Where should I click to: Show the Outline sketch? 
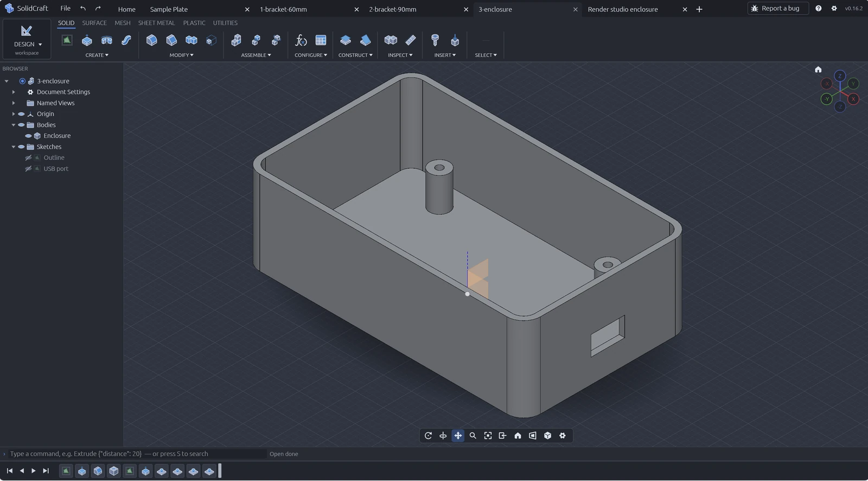coord(28,157)
